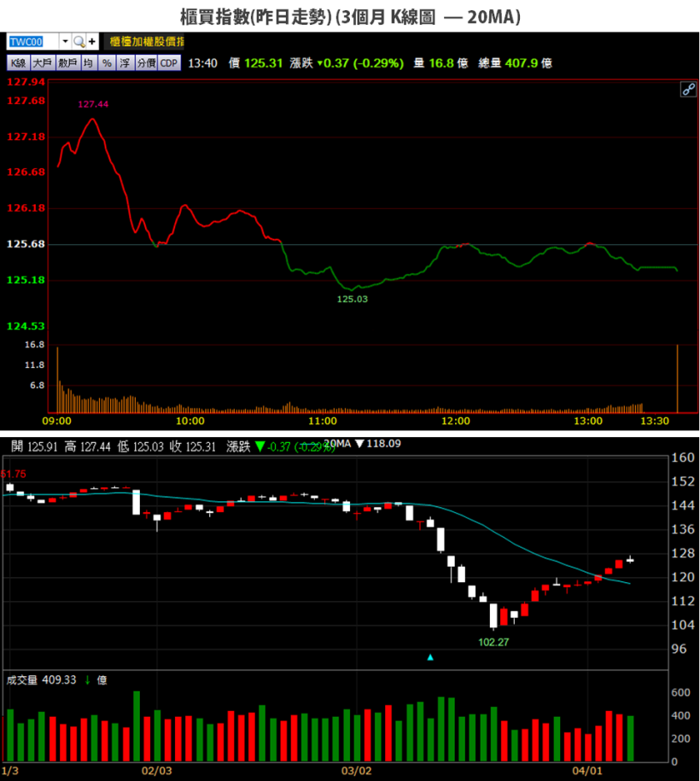Click the 04/01 date label on the daily chart
This screenshot has width=700, height=781.
[587, 771]
